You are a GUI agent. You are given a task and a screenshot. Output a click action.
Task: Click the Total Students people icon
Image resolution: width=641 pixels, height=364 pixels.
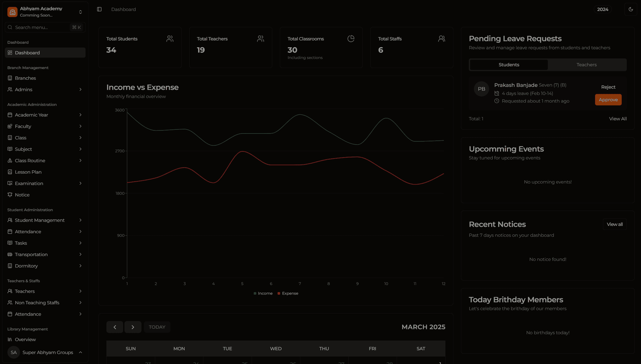(170, 39)
